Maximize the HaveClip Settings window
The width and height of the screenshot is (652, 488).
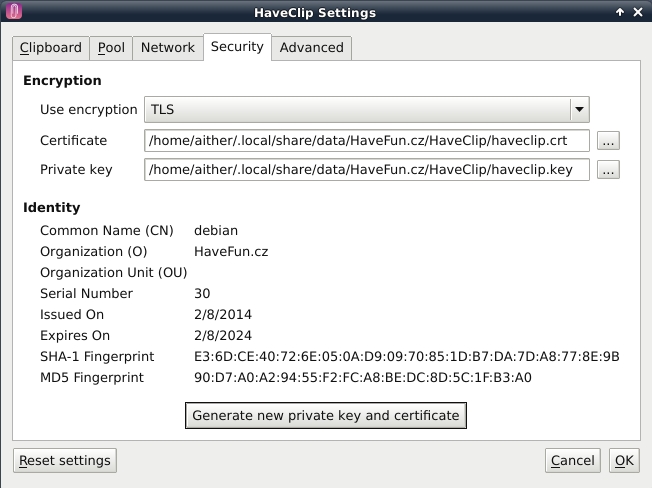click(622, 12)
